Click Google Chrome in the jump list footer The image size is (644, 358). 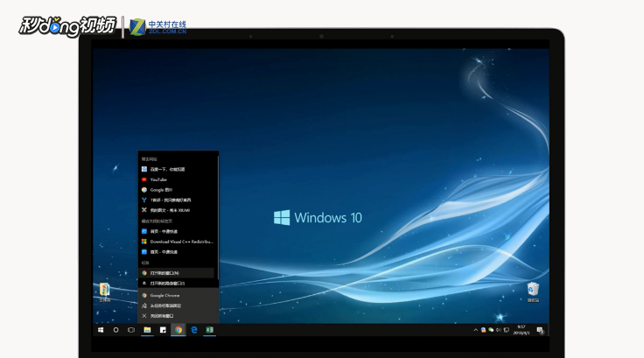(x=178, y=296)
